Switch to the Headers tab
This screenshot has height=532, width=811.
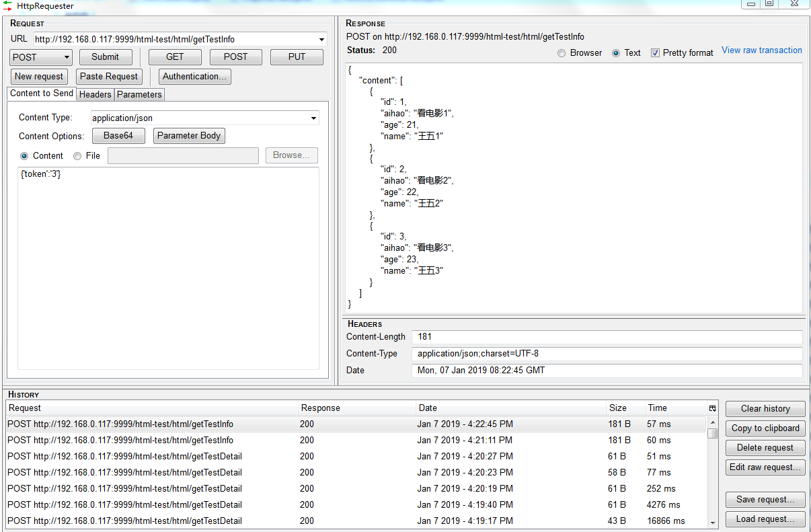coord(95,94)
